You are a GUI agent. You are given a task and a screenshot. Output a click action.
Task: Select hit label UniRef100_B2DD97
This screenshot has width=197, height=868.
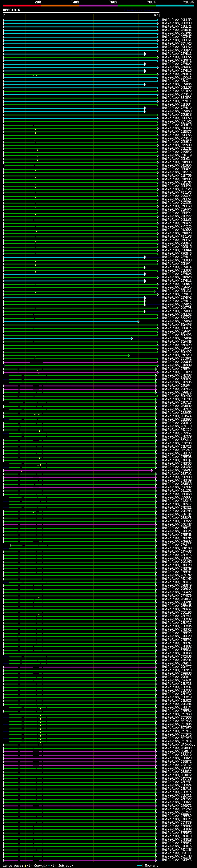tap(177, 379)
